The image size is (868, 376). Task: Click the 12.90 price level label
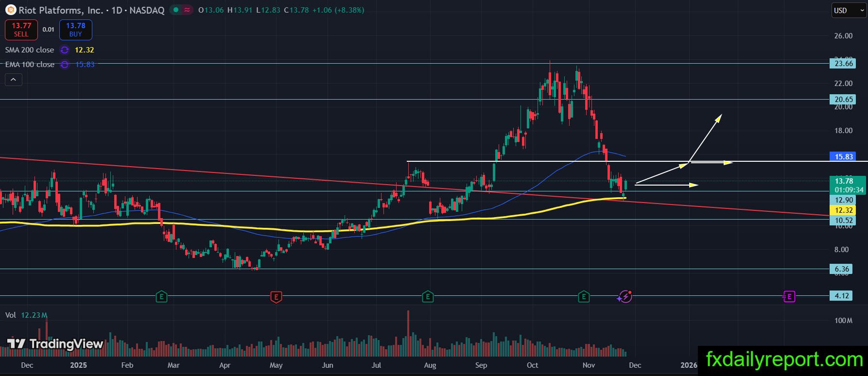(843, 200)
